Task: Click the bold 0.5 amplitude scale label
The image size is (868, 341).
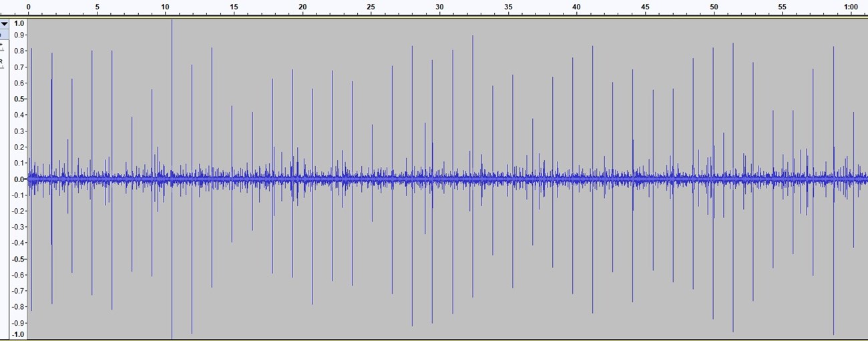Action: click(x=19, y=99)
